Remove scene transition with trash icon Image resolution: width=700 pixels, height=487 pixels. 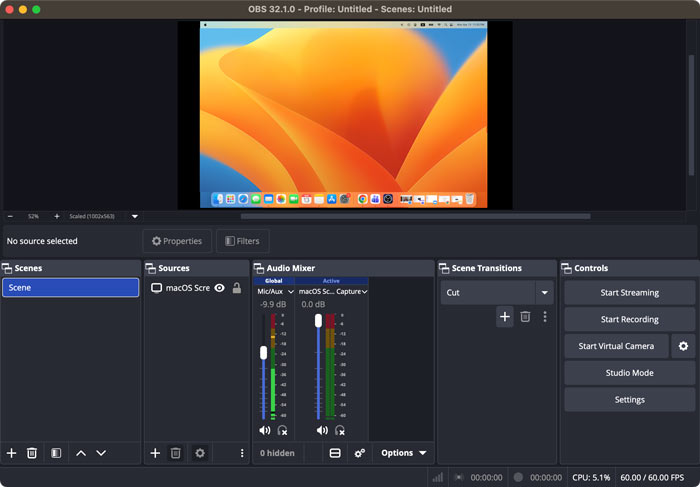click(525, 316)
